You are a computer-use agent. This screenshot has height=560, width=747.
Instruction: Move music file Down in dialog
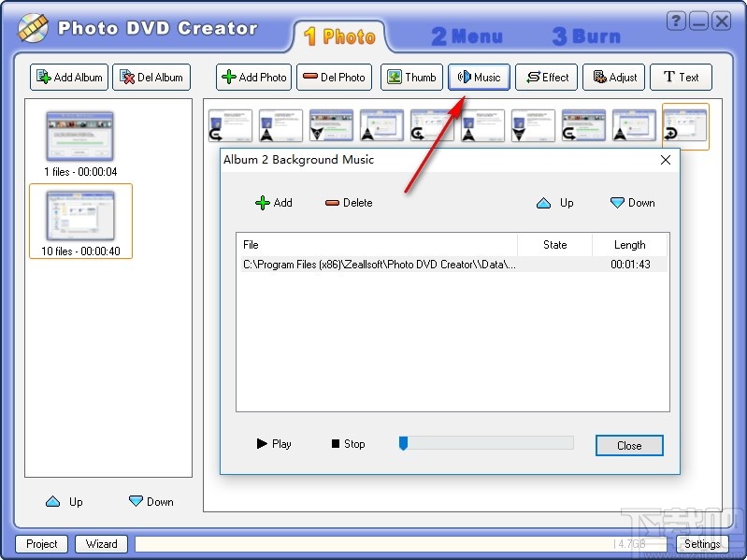(x=633, y=203)
